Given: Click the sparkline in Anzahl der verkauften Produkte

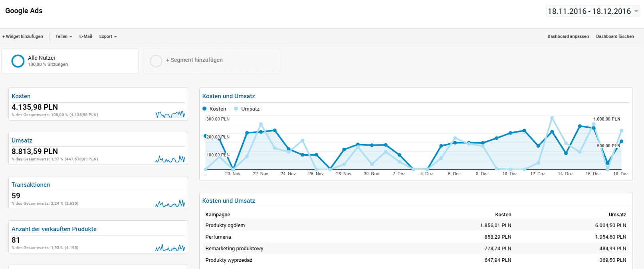Looking at the screenshot, I should 170,247.
